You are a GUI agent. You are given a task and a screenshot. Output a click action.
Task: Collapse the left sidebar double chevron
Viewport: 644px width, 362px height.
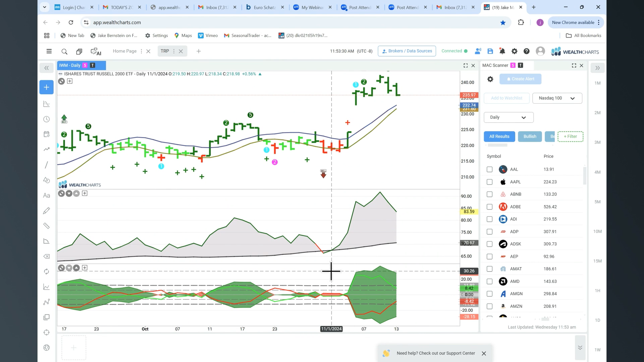[46, 68]
